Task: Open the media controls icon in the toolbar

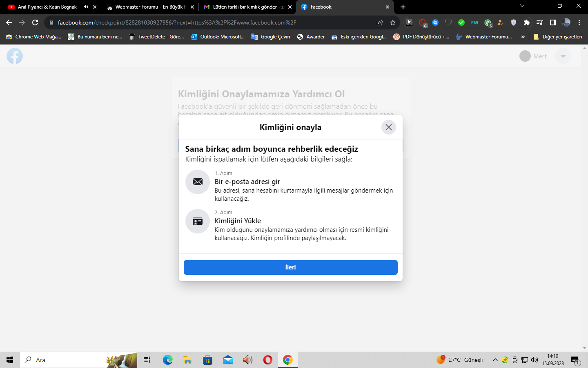Action: [x=540, y=22]
